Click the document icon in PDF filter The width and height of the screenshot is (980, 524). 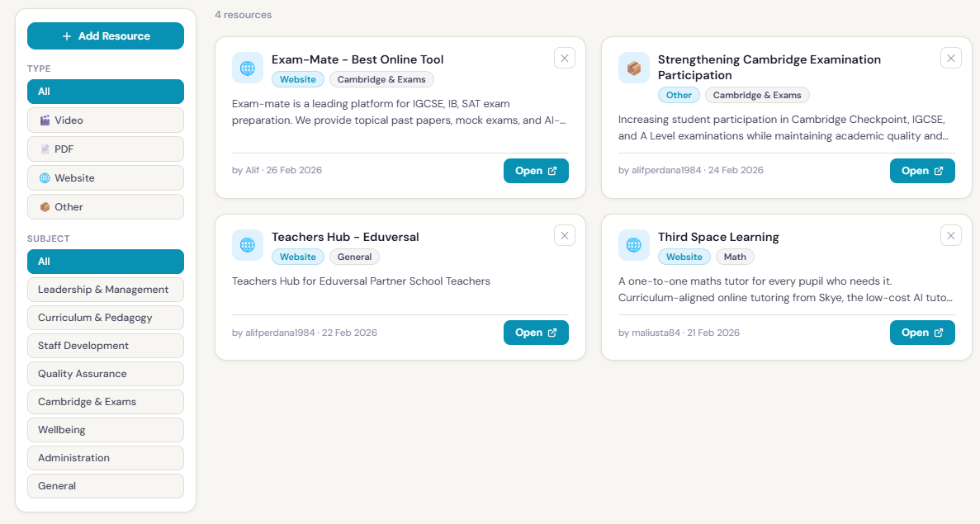click(45, 149)
